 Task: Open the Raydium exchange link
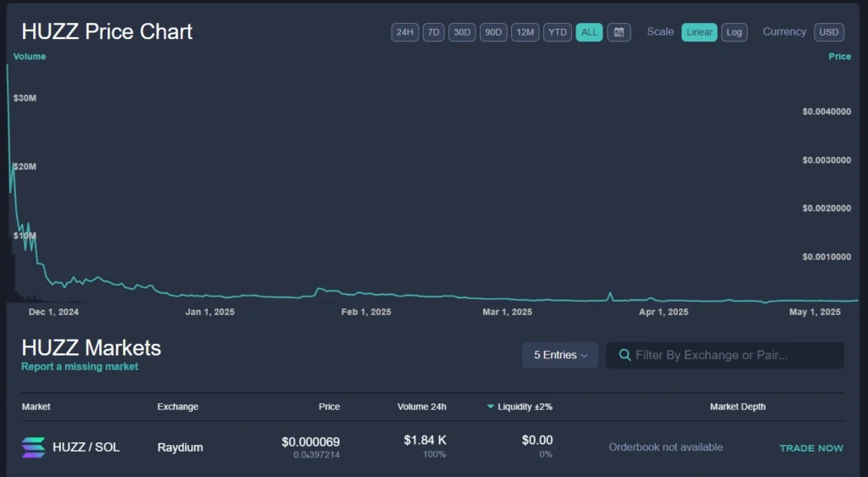[x=180, y=447]
